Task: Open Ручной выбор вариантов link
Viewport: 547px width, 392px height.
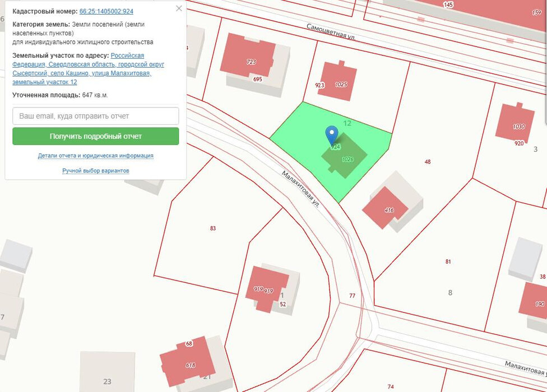Action: pos(96,170)
